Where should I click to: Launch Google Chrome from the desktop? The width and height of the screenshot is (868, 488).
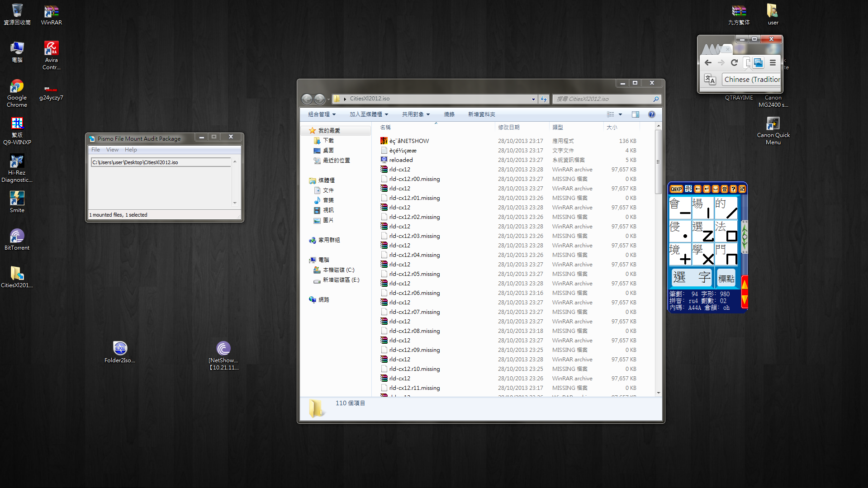17,93
